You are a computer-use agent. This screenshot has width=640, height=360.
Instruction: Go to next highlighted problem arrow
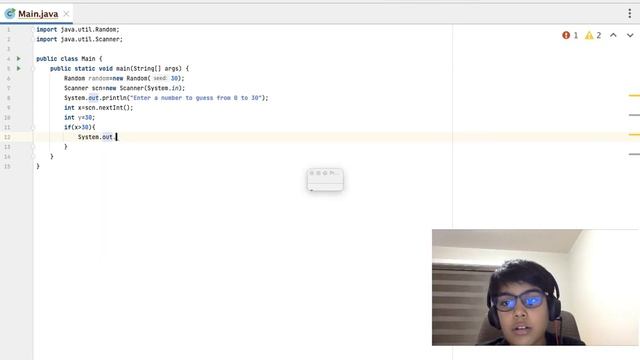pyautogui.click(x=630, y=35)
